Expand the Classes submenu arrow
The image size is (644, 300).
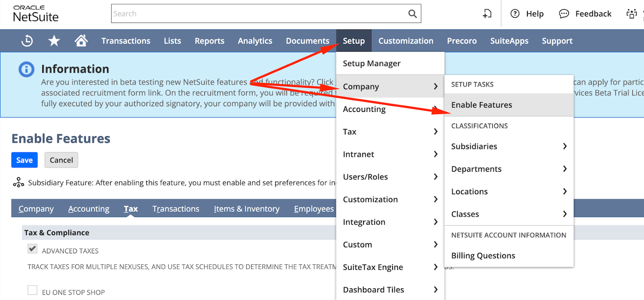click(x=565, y=214)
